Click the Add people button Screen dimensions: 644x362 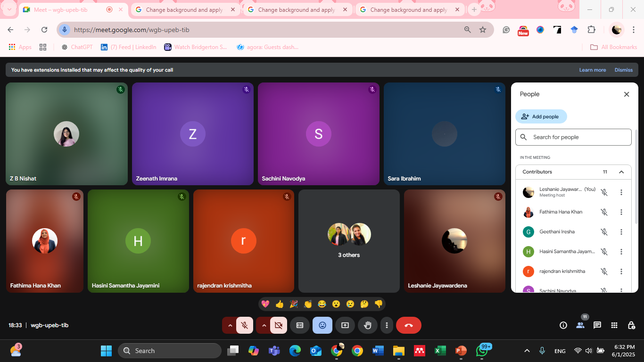coord(541,116)
